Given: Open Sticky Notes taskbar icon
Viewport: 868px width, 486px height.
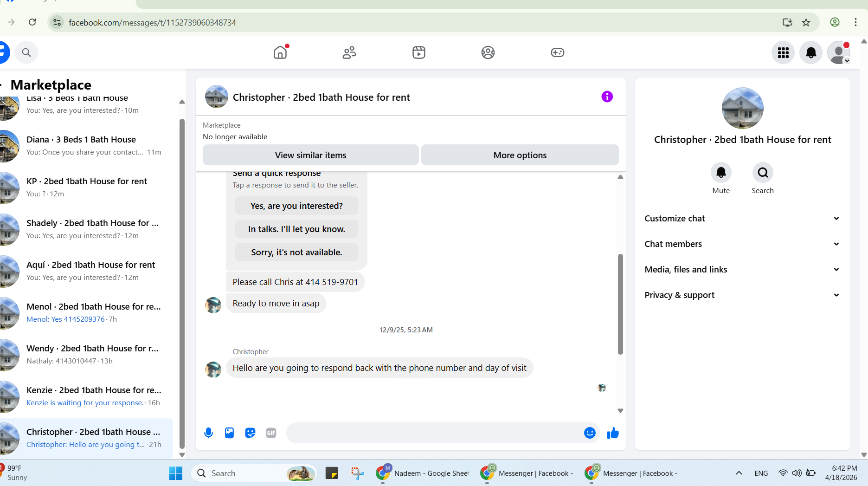Looking at the screenshot, I should (x=332, y=473).
